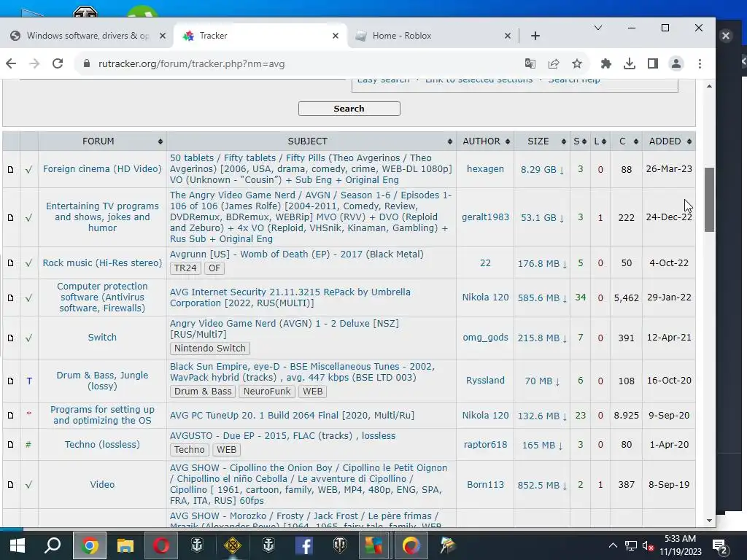Switch to the Windows software, drivers tab
This screenshot has width=747, height=560.
[88, 36]
